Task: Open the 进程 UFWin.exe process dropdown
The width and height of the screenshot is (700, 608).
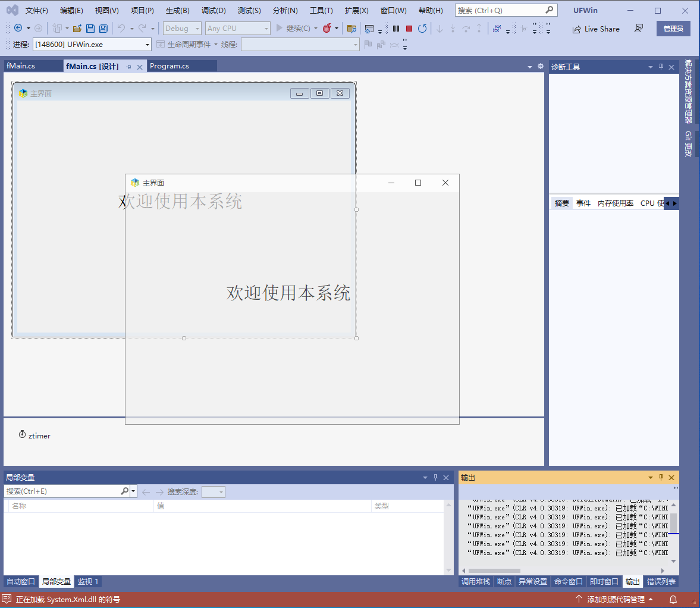Action: coord(92,45)
